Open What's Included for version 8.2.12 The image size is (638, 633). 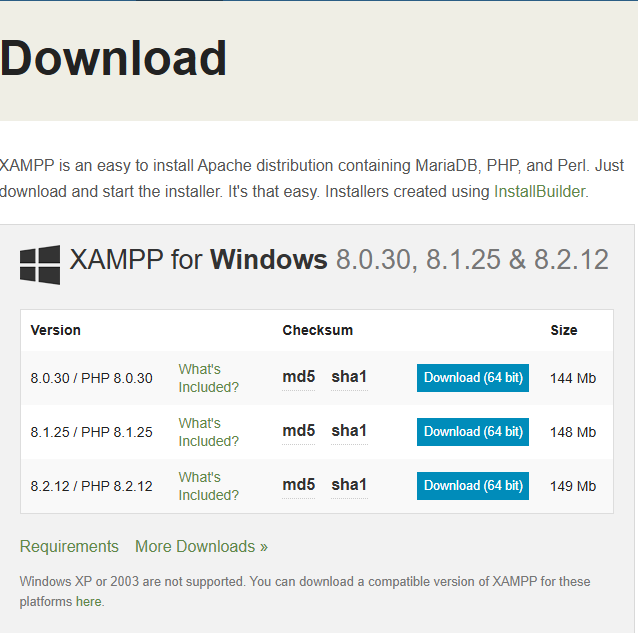(208, 486)
